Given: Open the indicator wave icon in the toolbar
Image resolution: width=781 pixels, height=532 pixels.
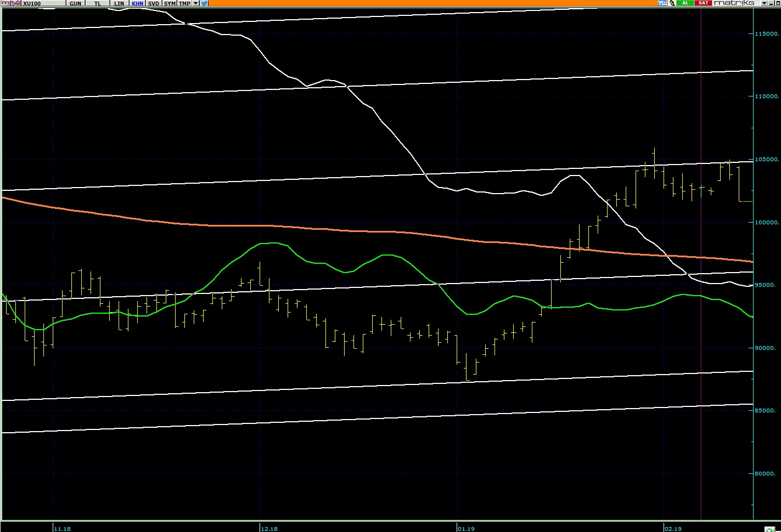Looking at the screenshot, I should point(16,3).
